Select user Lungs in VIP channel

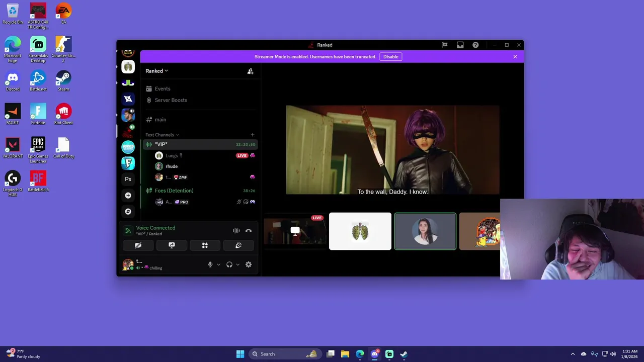tap(205, 155)
